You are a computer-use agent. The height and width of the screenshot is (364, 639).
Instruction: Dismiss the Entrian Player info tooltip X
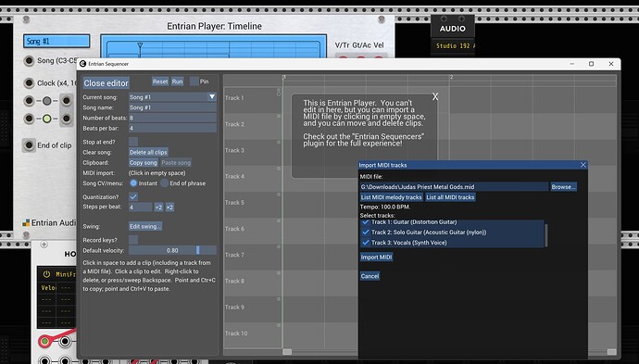tap(435, 96)
